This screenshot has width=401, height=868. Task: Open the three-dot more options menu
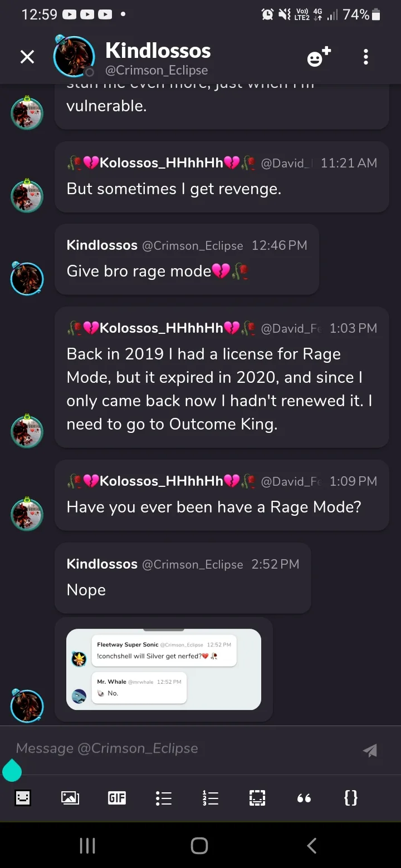365,57
